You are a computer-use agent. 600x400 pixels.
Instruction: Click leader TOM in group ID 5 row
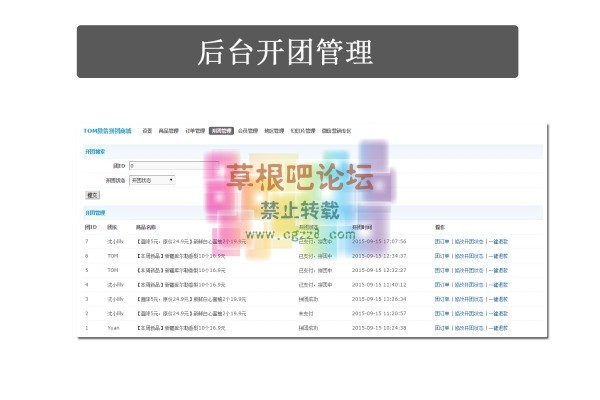click(x=113, y=270)
